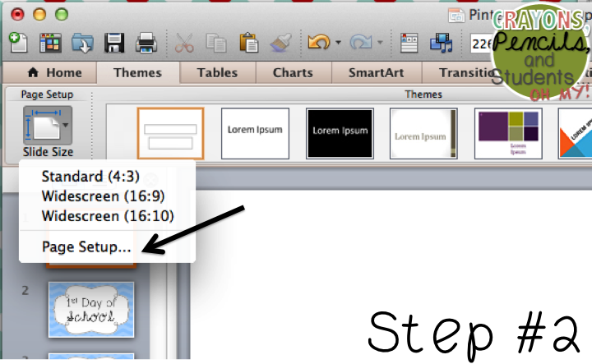This screenshot has width=592, height=364.
Task: Click Page Setup... in the menu
Action: click(x=86, y=246)
